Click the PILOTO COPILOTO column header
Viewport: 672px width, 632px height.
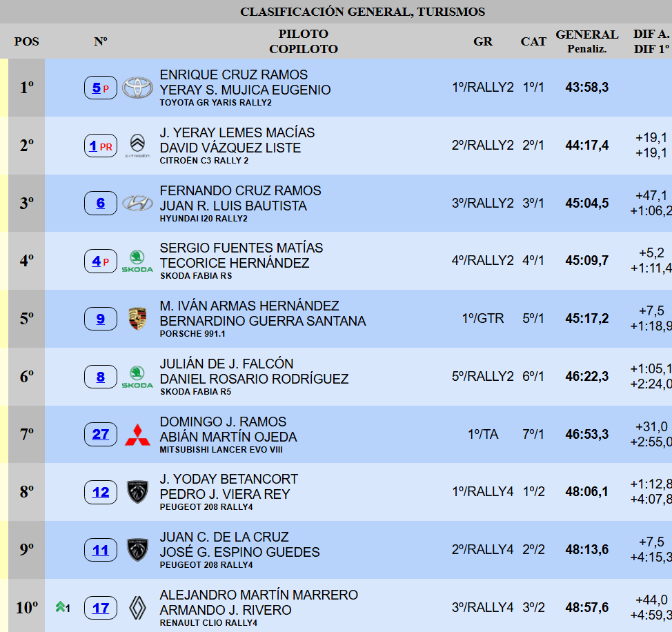pos(304,41)
